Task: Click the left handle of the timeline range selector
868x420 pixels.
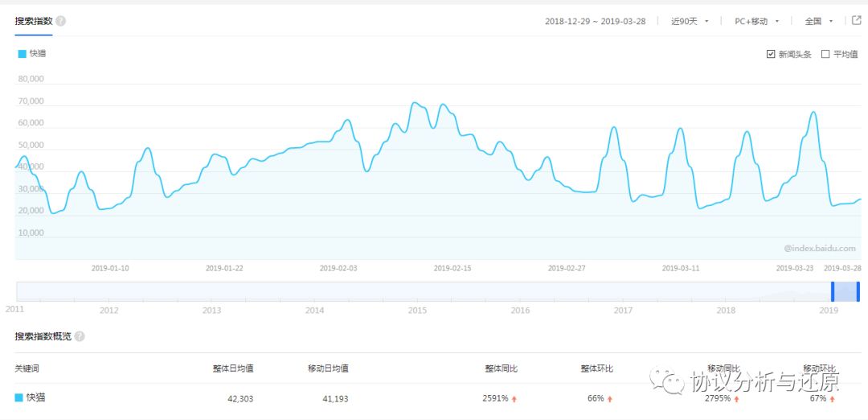Action: pos(833,291)
